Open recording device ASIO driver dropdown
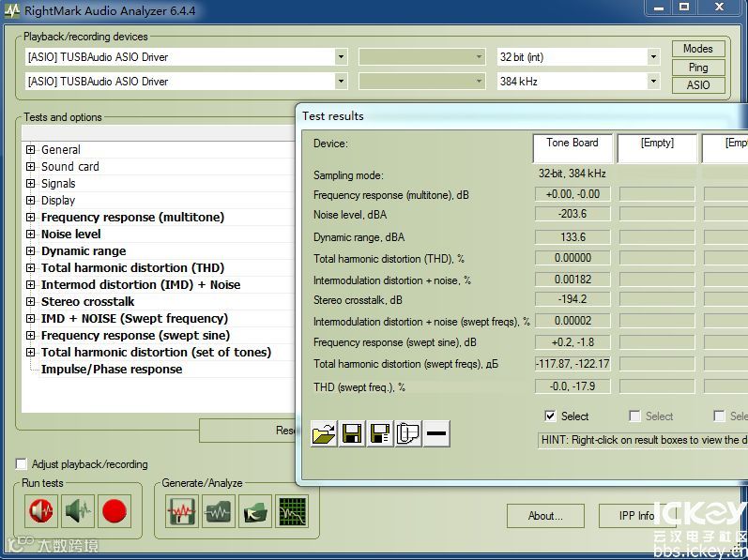Screen dimensions: 748x560 point(341,81)
